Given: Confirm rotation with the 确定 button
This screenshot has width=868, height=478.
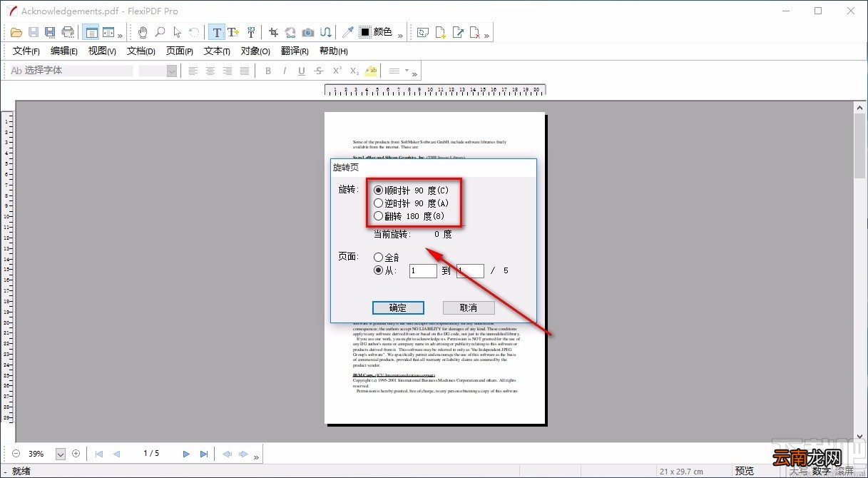Looking at the screenshot, I should 398,307.
